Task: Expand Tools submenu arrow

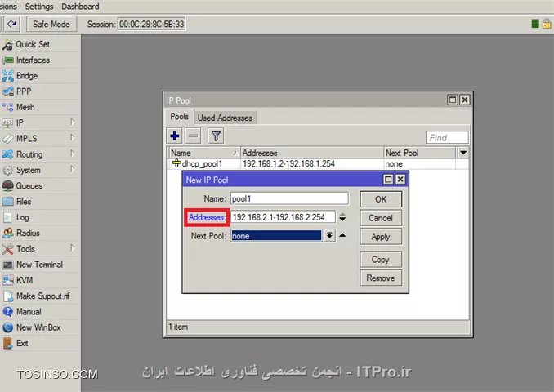Action: point(73,248)
